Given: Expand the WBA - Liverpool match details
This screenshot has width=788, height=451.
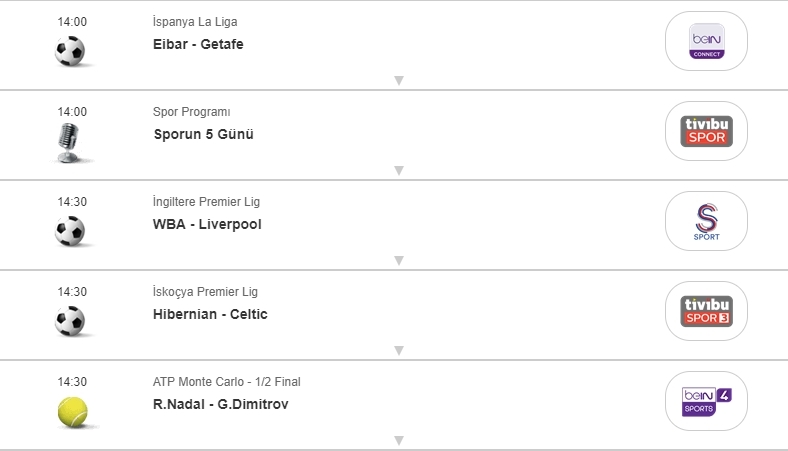Looking at the screenshot, I should pos(398,260).
